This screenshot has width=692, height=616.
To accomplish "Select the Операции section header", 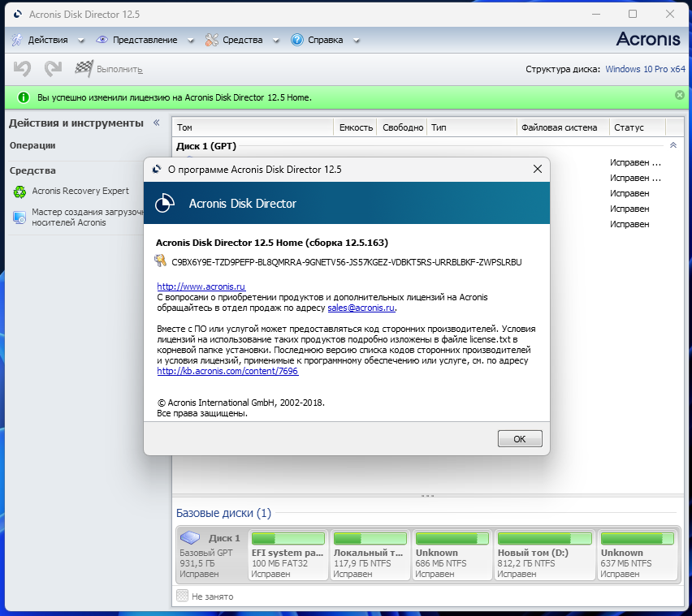I will pos(32,145).
